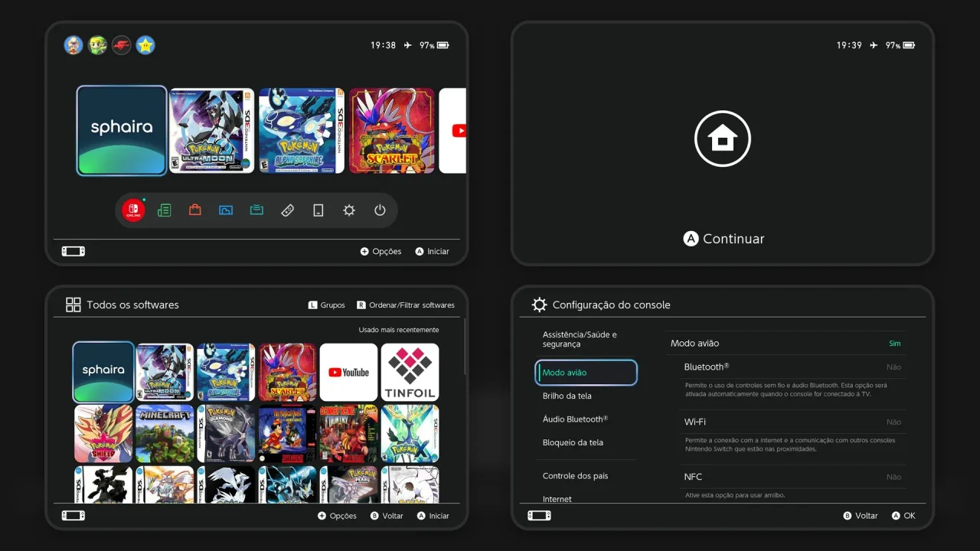Click OK in the console settings footer
The height and width of the screenshot is (551, 980).
point(903,516)
